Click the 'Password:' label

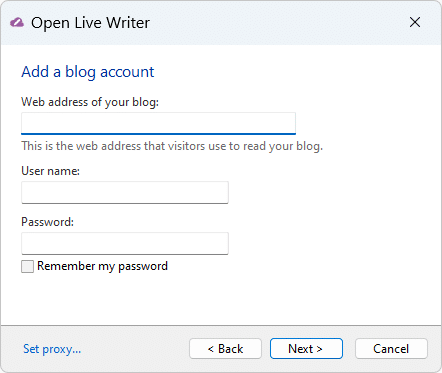click(48, 222)
